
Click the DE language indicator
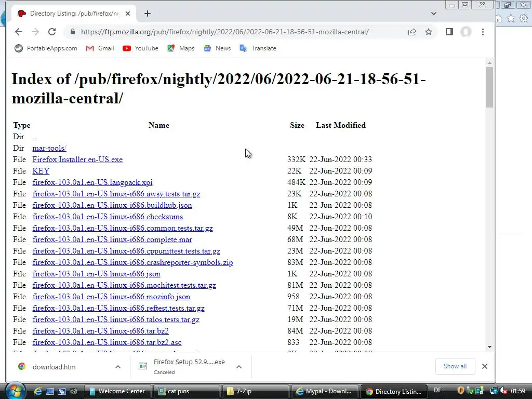(x=437, y=391)
